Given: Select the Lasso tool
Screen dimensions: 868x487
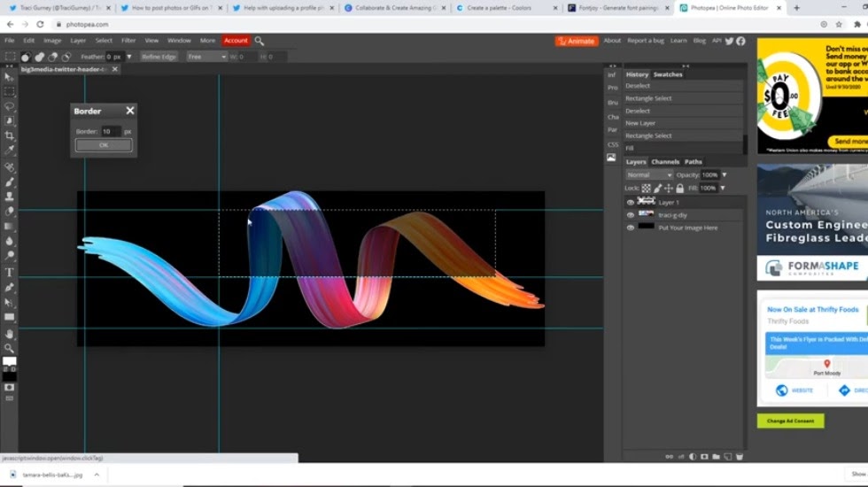Looking at the screenshot, I should 9,106.
